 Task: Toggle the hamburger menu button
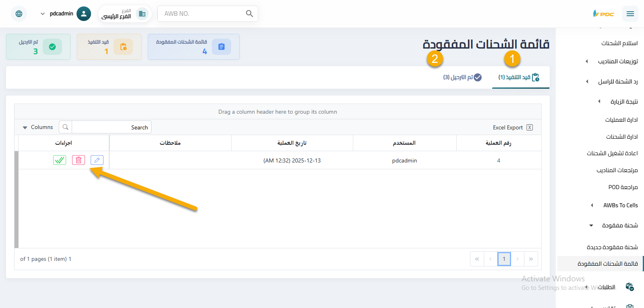(630, 14)
